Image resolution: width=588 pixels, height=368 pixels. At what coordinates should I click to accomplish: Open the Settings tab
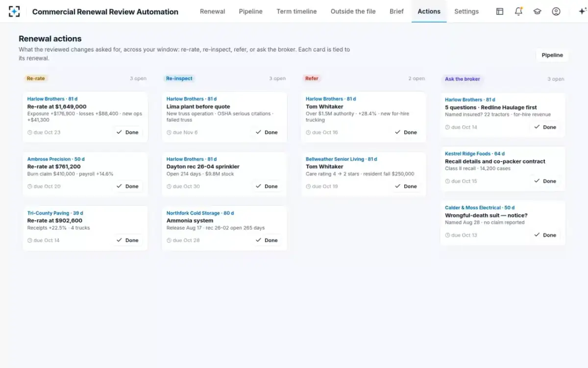466,11
